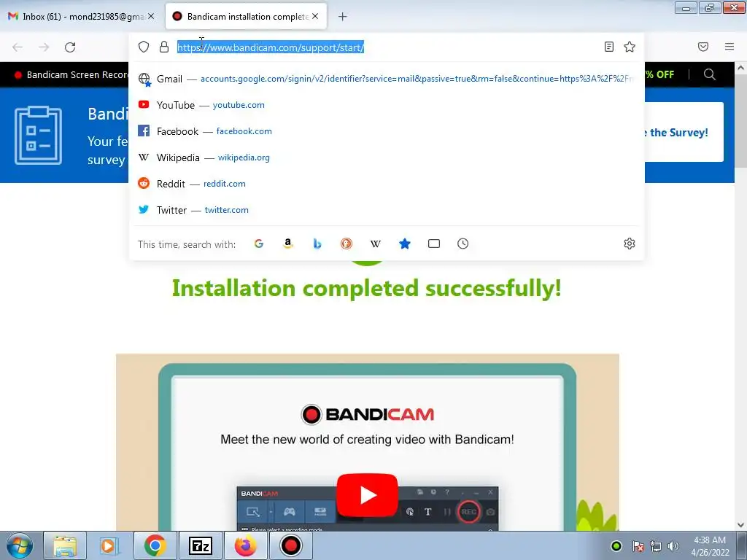747x560 pixels.
Task: Click the Firefox taskbar icon
Action: 245,545
